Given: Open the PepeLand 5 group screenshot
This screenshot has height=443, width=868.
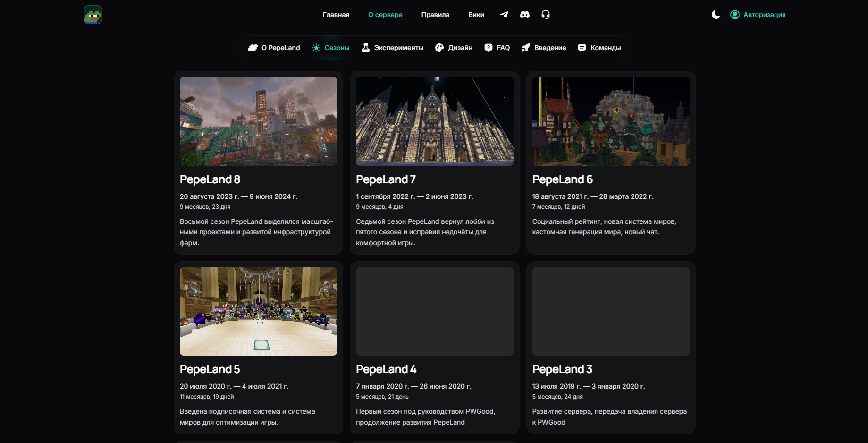Looking at the screenshot, I should coord(258,311).
